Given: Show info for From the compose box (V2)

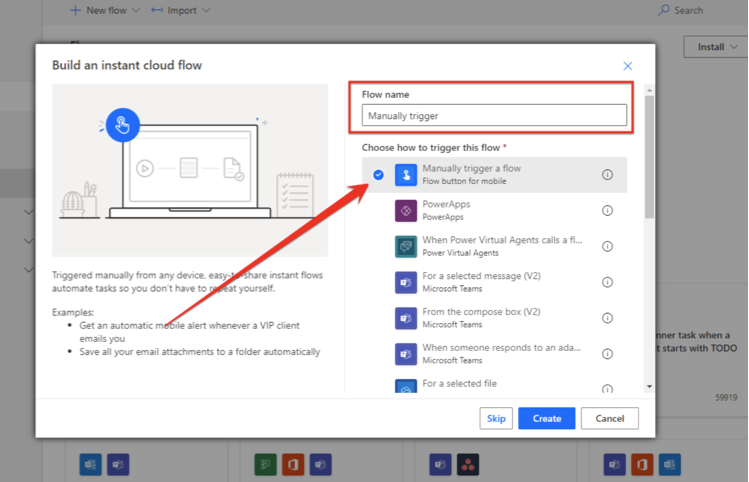Looking at the screenshot, I should (x=607, y=318).
